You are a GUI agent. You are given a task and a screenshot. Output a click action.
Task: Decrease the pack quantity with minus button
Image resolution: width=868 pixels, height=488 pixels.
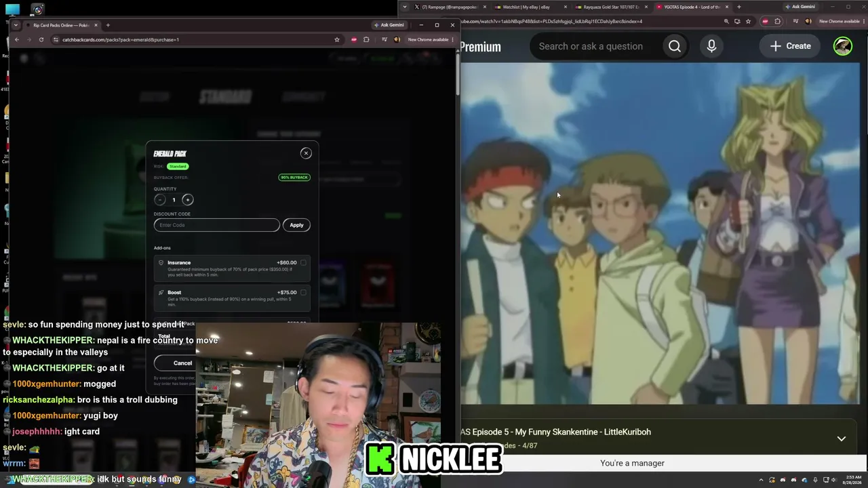click(x=160, y=200)
